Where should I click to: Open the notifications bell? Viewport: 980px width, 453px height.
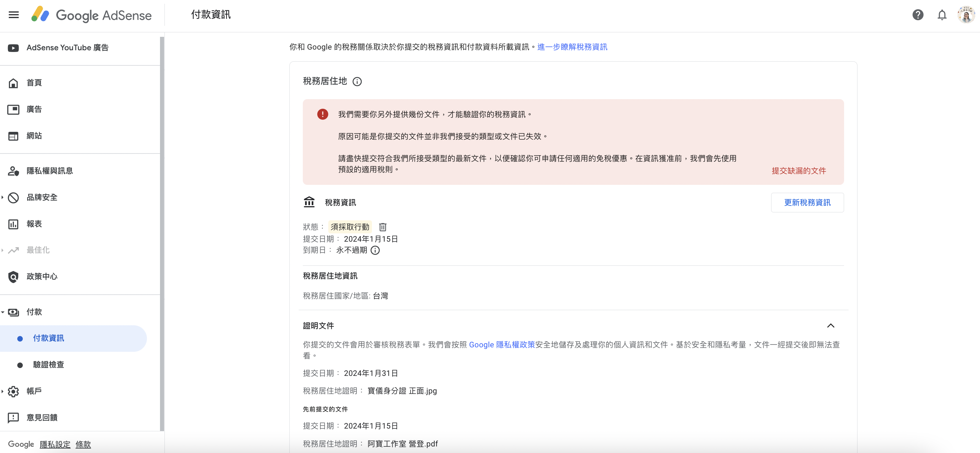pyautogui.click(x=942, y=15)
